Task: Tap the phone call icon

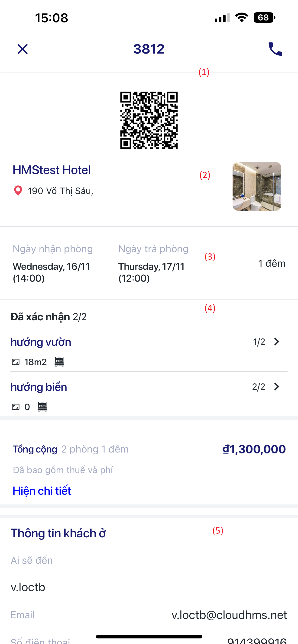Action: 275,49
